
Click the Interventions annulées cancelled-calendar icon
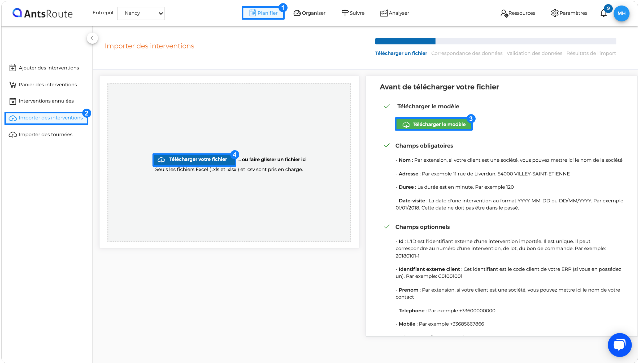point(13,101)
